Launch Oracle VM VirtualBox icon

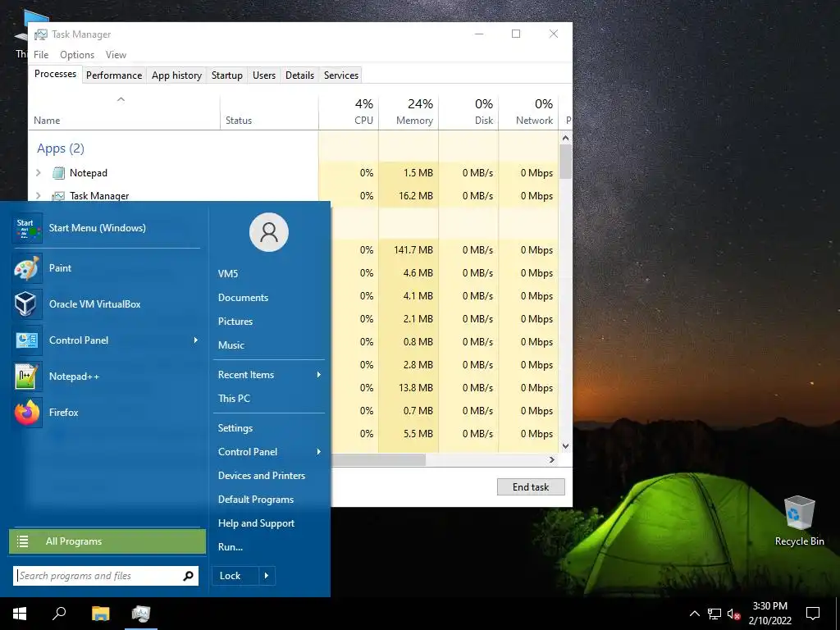pyautogui.click(x=25, y=304)
